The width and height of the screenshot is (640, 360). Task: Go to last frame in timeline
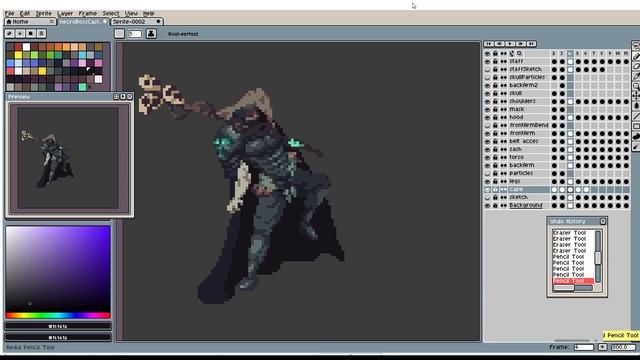click(531, 44)
